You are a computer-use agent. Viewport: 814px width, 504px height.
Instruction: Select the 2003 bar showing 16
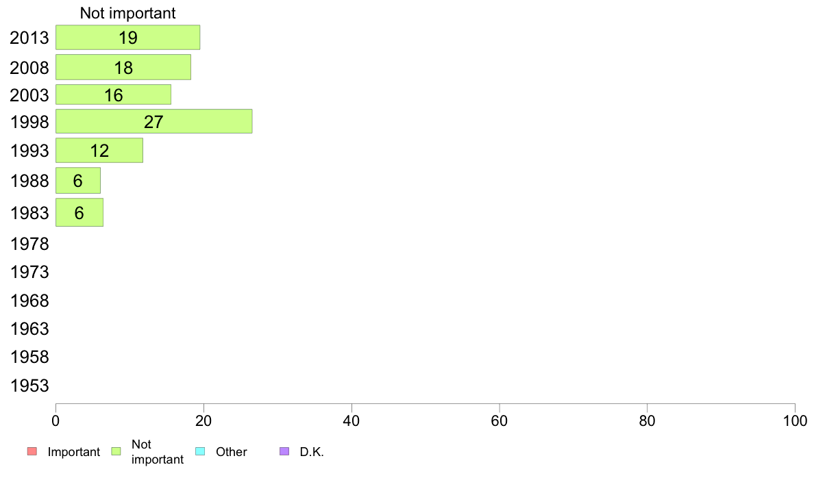coord(113,94)
